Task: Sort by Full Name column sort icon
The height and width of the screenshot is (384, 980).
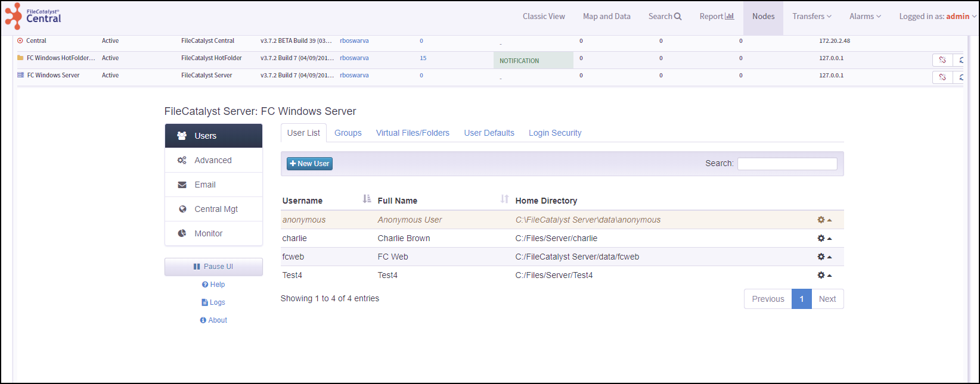Action: click(x=505, y=199)
